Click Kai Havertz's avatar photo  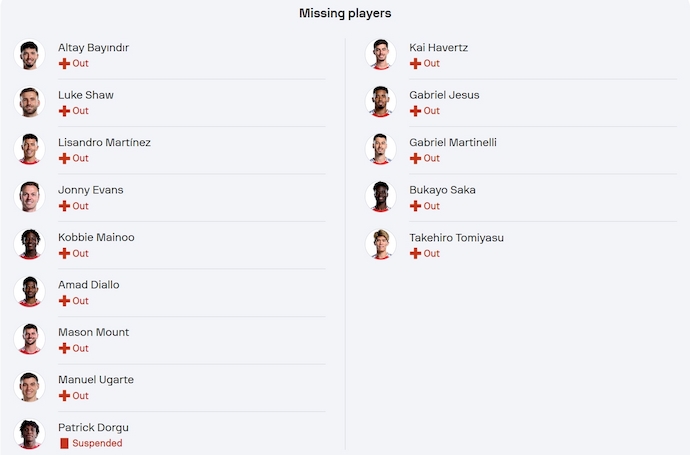pos(381,55)
